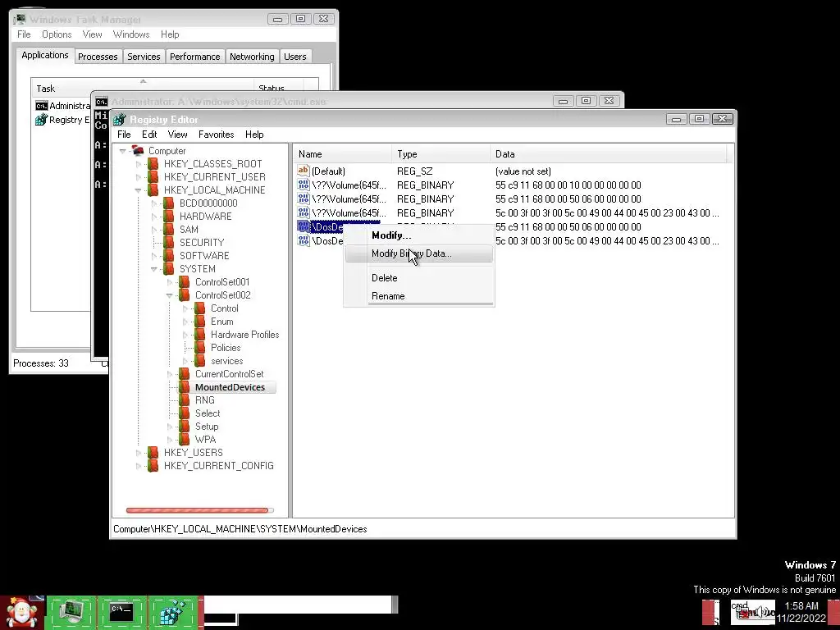Click the (Default) string value icon
The width and height of the screenshot is (840, 630).
point(304,171)
